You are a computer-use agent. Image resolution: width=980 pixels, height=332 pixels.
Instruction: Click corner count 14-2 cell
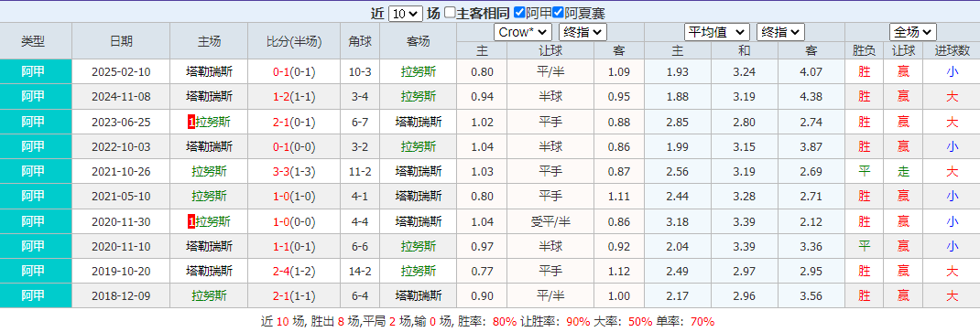pyautogui.click(x=360, y=272)
